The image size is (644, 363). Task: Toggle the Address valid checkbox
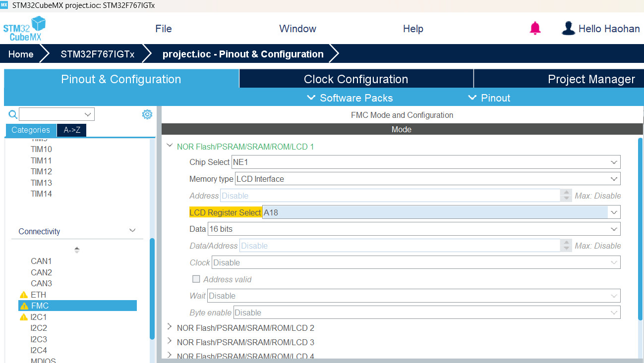[x=196, y=279]
